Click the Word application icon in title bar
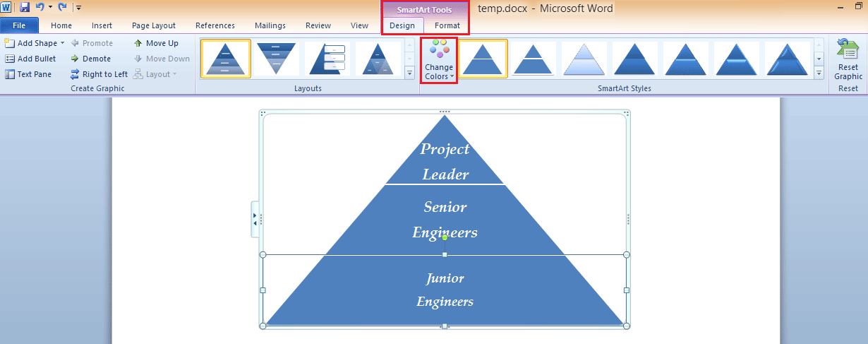This screenshot has width=868, height=344. click(6, 7)
